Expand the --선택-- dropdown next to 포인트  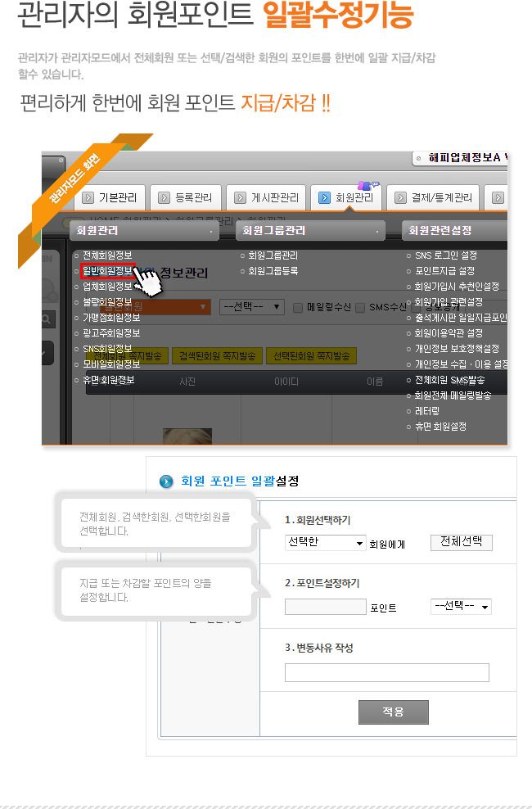click(461, 606)
